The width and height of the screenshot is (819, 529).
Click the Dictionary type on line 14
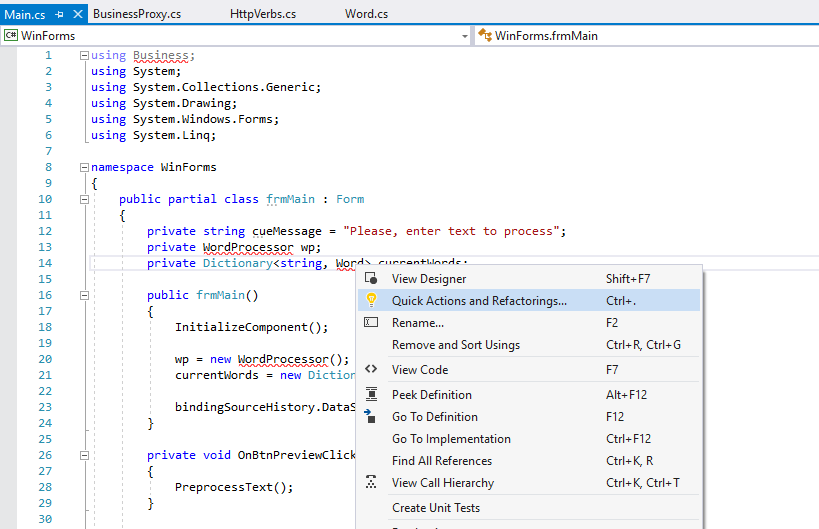pos(238,263)
